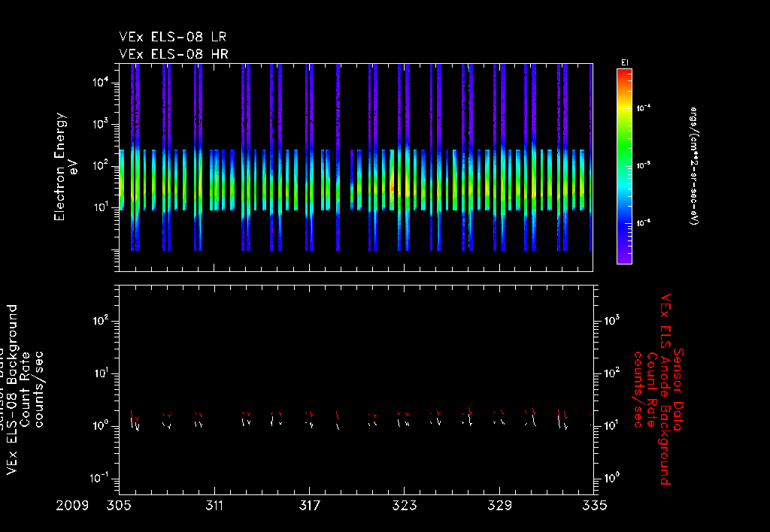Click the 'VEx ELS-08 LR' plot title
This screenshot has height=532, width=770.
pyautogui.click(x=173, y=37)
